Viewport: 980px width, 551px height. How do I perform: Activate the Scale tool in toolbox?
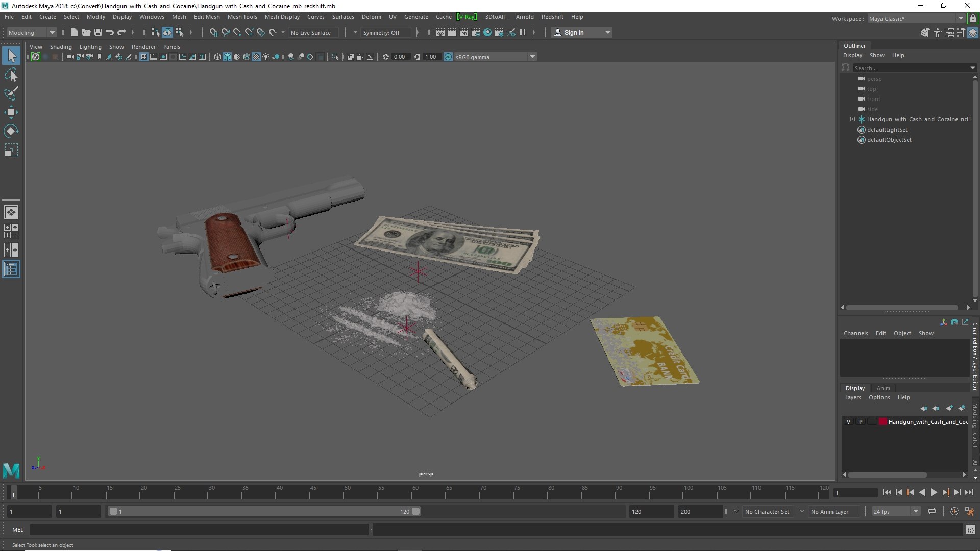click(x=11, y=150)
